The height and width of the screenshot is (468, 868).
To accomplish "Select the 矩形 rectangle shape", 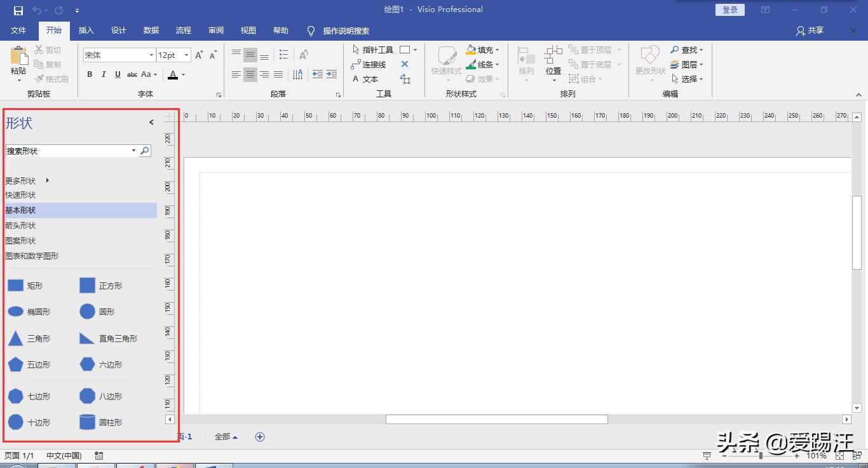I will [25, 286].
